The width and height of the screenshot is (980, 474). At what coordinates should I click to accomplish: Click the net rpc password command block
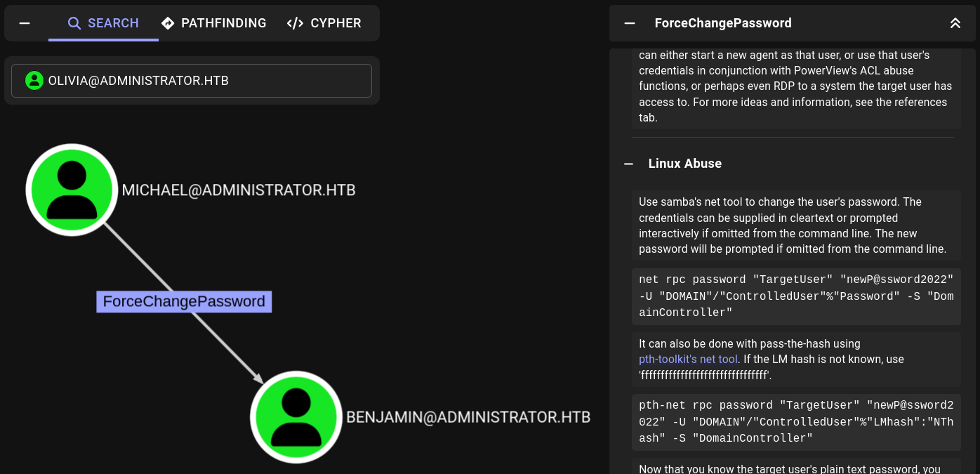[x=795, y=296]
